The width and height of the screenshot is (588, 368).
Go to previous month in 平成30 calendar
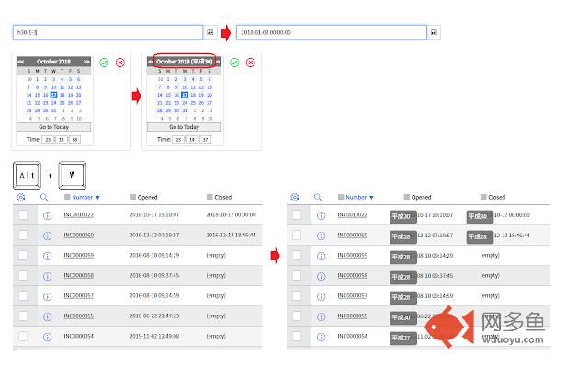click(x=151, y=62)
